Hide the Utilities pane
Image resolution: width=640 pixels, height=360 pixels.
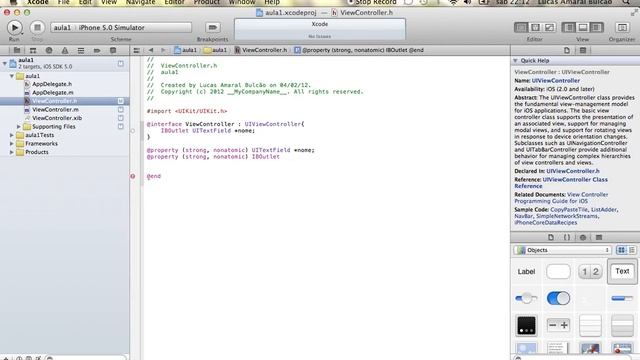point(596,28)
